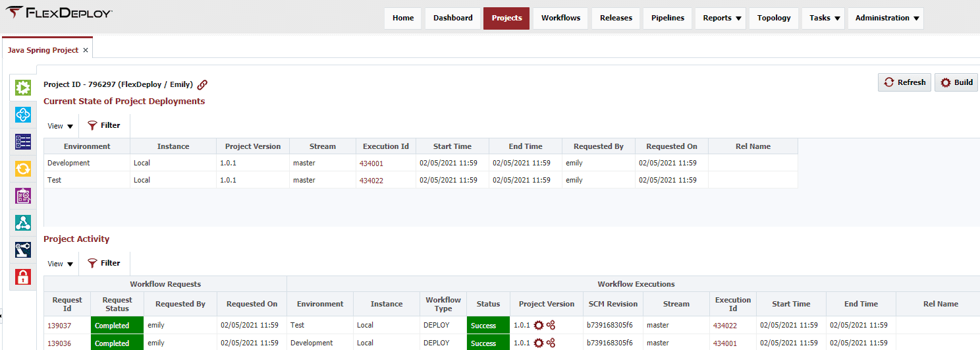980x350 pixels.
Task: Open the Topology page
Action: click(x=774, y=18)
